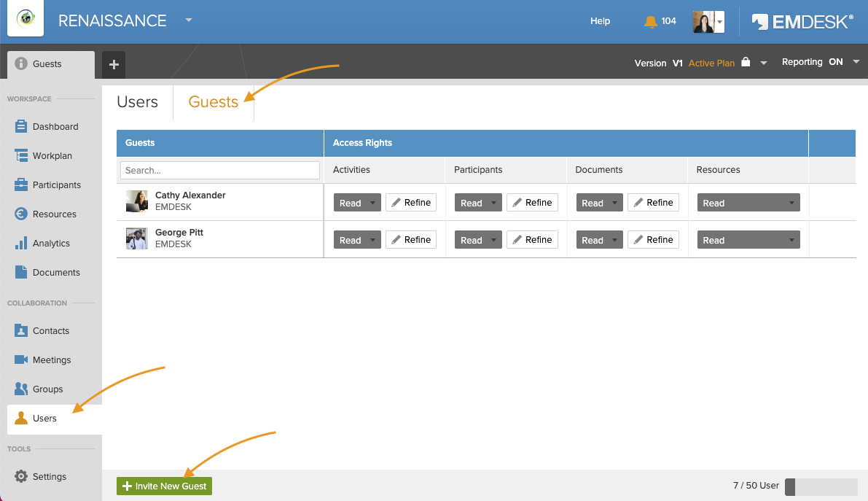Screen dimensions: 868x501
Task: Open Cathy Alexander's Activities Read dropdown
Action: 357,203
